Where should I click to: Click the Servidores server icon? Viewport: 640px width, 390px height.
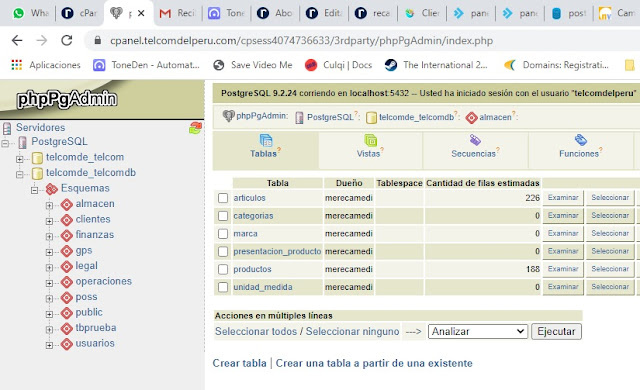tap(7, 129)
